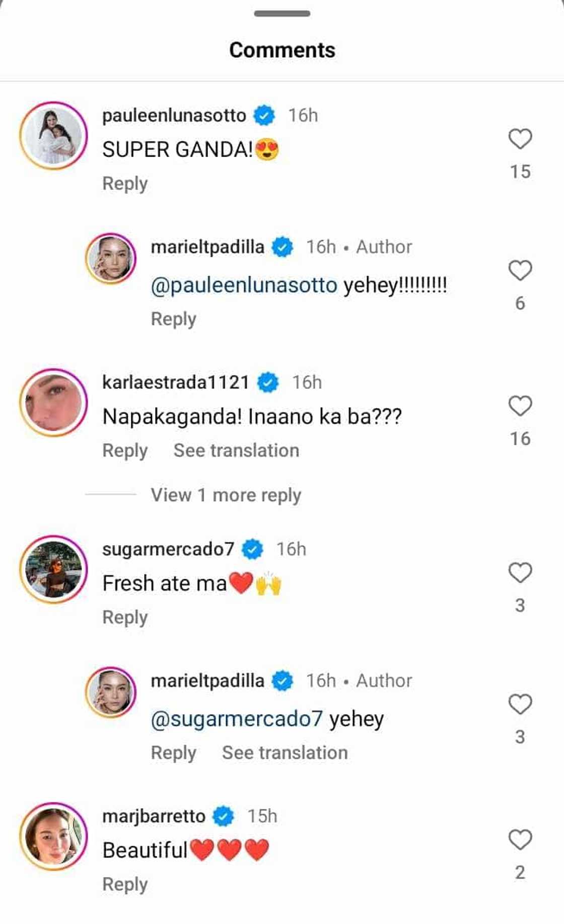Like pauleenlunasotto's SUPER GANDA comment

tap(520, 139)
